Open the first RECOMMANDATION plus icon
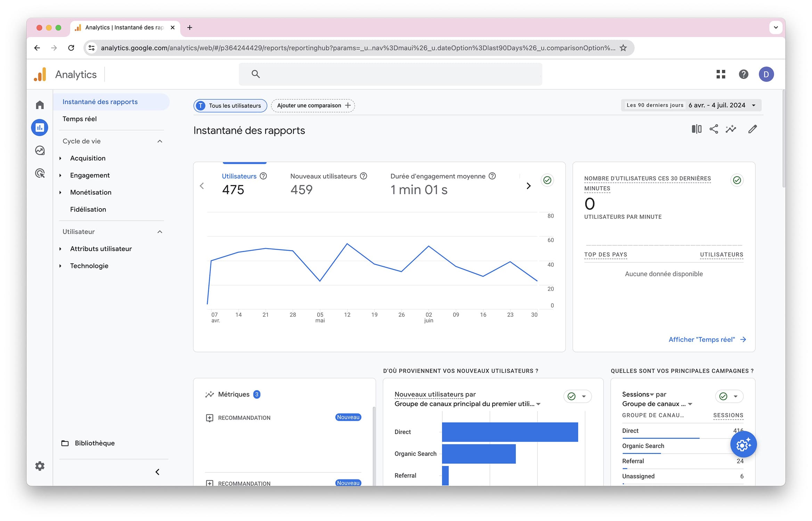812x521 pixels. 210,418
